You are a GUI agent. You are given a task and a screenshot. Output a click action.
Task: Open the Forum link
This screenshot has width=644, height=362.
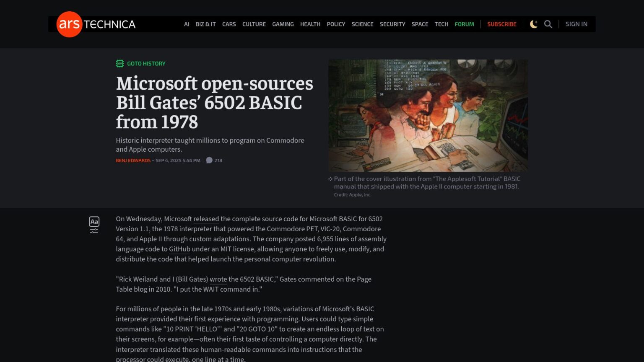click(465, 24)
